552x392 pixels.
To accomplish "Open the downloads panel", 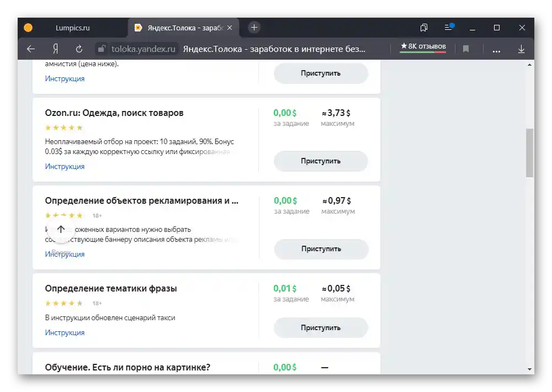I will coord(521,49).
